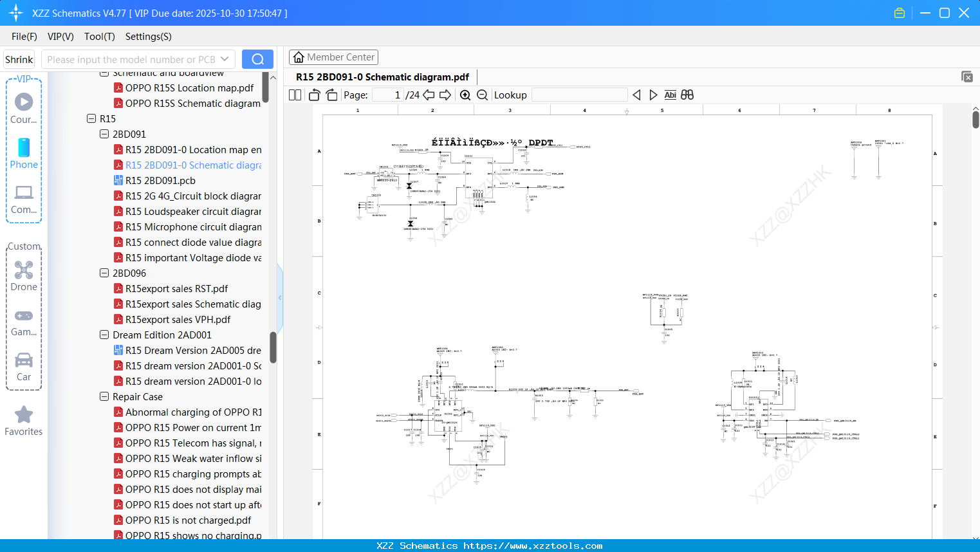
Task: Zoom in on the schematic with the magnifier icon
Action: (465, 95)
